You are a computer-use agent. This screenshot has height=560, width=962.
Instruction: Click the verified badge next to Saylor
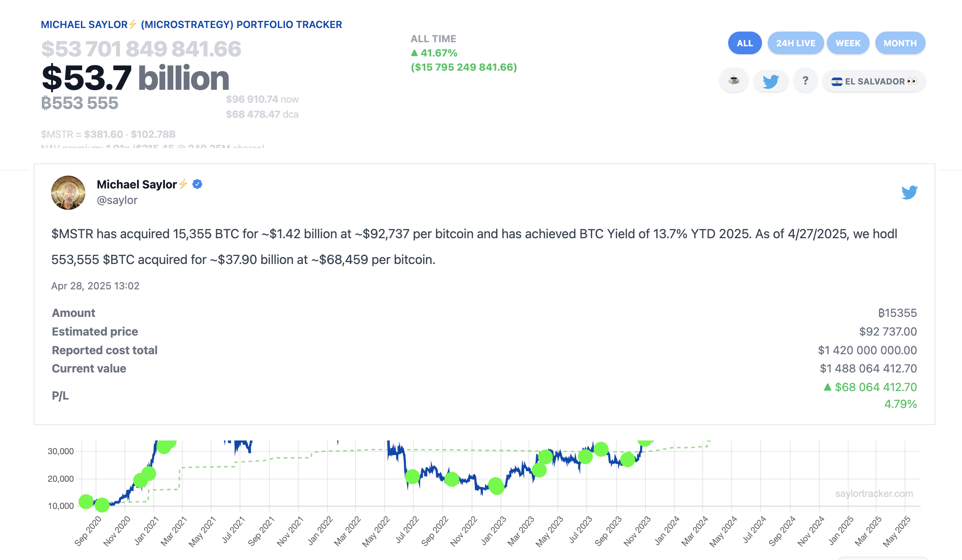coord(197,184)
